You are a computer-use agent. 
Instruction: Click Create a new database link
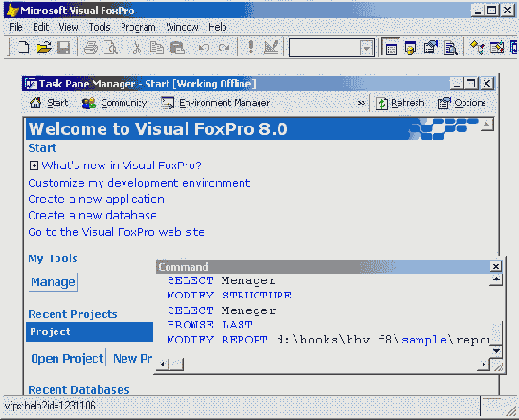[92, 215]
